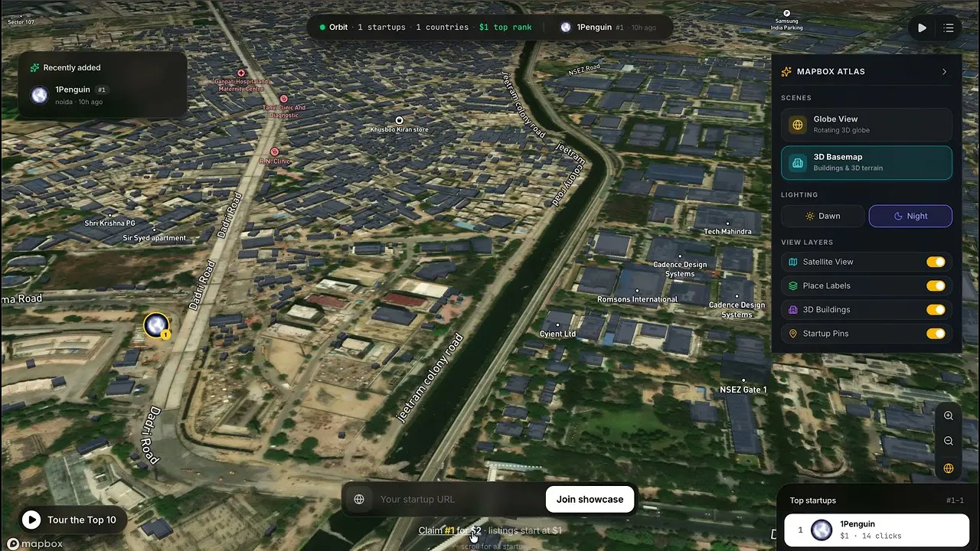980x551 pixels.
Task: Switch lighting to Dawn
Action: [x=823, y=216]
